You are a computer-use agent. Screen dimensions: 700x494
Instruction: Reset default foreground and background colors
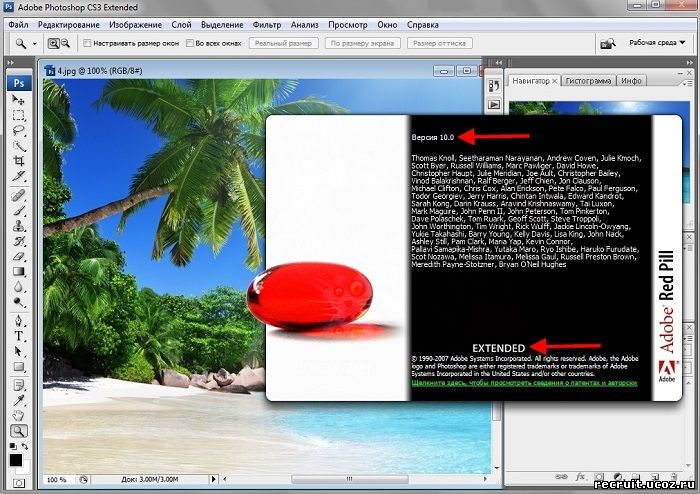click(x=13, y=446)
